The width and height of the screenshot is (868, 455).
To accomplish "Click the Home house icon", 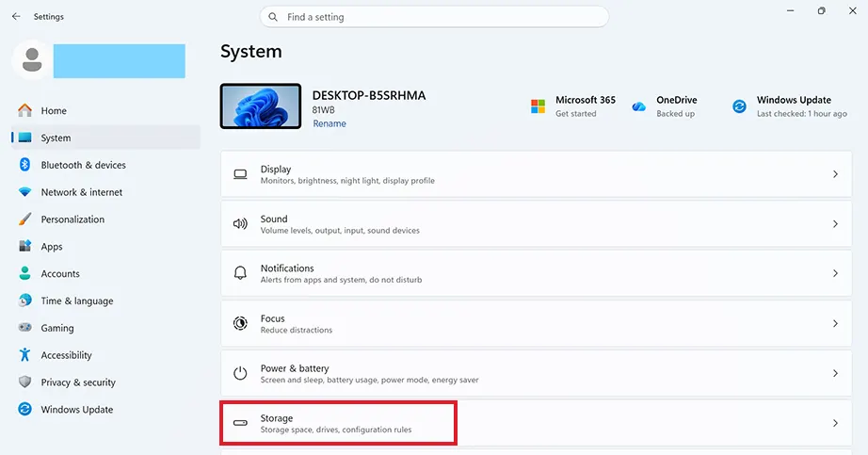I will pyautogui.click(x=24, y=110).
